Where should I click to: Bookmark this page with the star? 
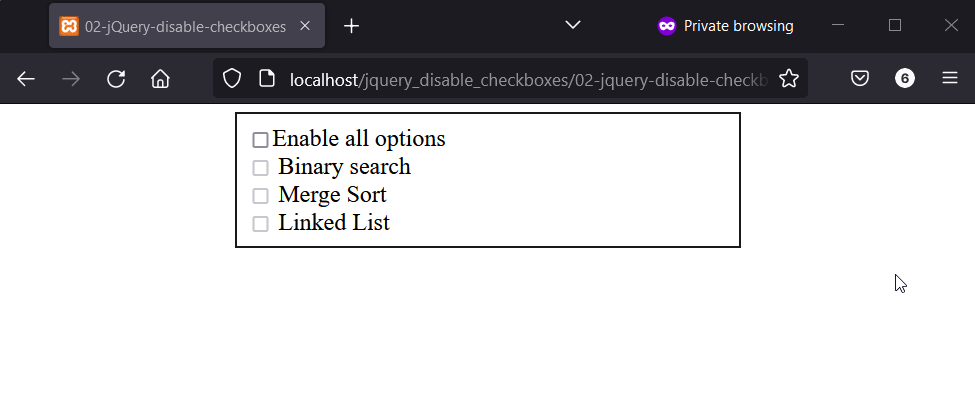(x=789, y=79)
